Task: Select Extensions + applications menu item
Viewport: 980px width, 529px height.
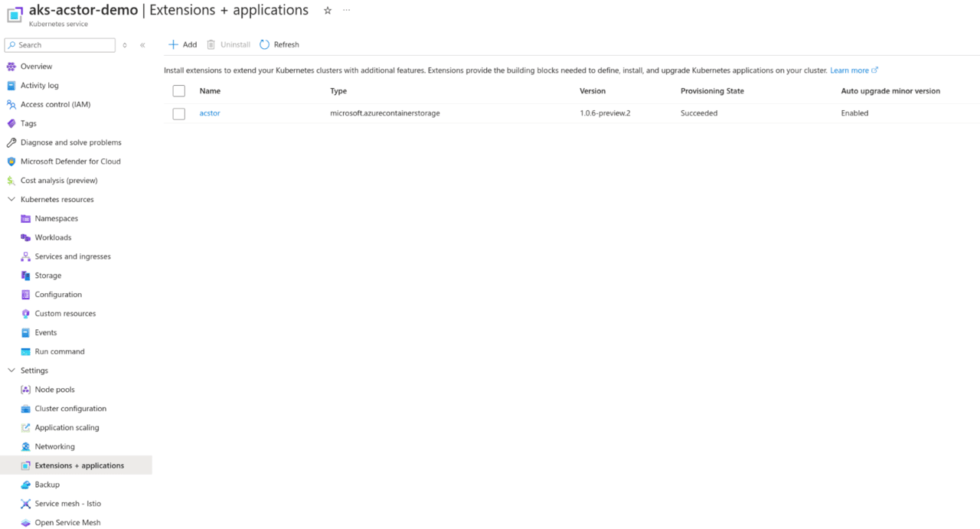Action: coord(76,465)
